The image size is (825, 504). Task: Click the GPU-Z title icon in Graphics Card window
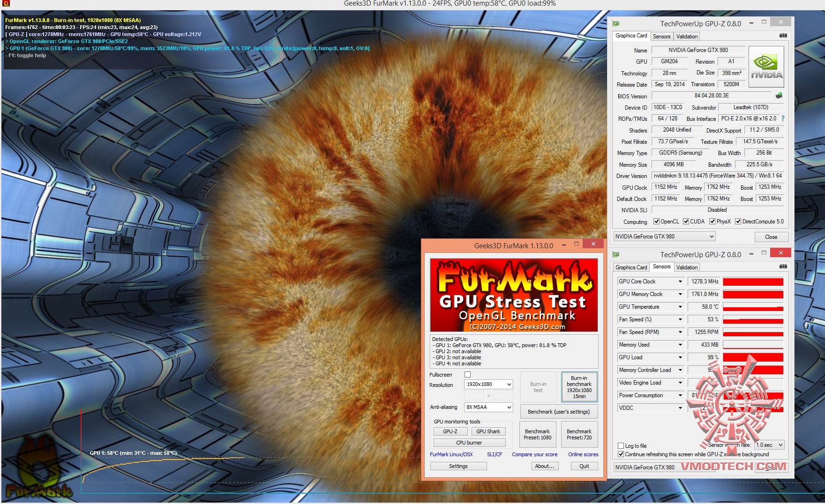click(616, 23)
